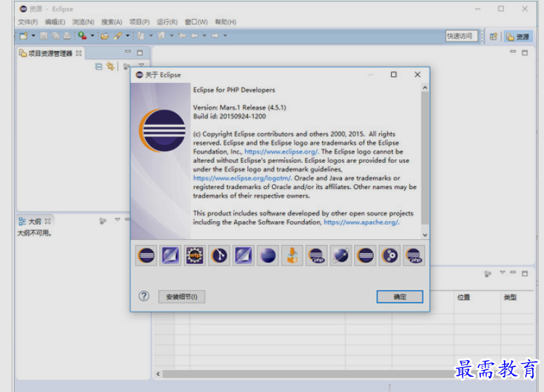Expand the Forward history dropdown arrow
This screenshot has width=544, height=392.
[225, 36]
